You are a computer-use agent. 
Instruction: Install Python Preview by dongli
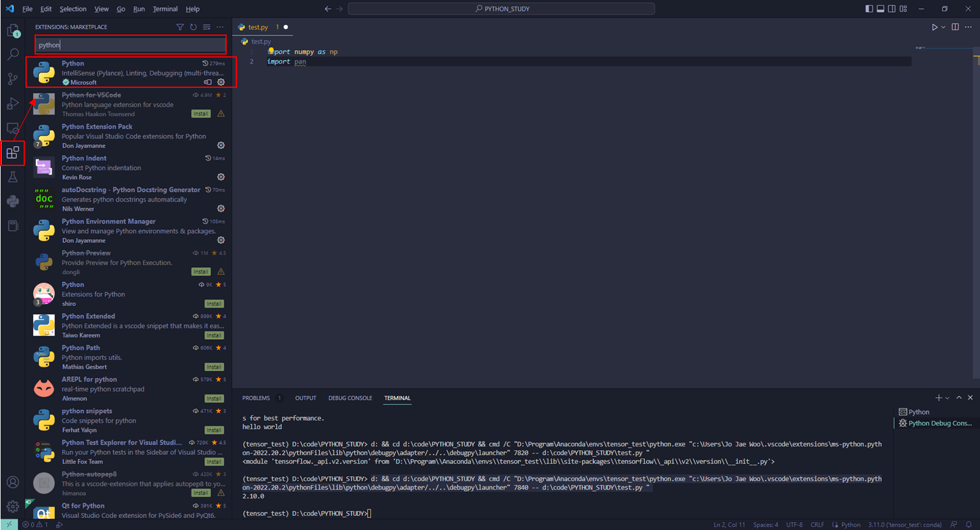tap(201, 272)
